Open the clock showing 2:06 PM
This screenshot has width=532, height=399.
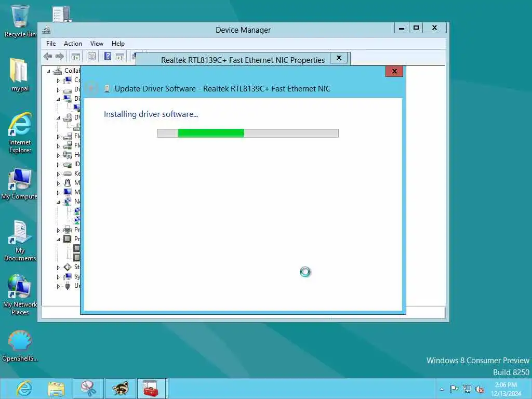pyautogui.click(x=506, y=389)
